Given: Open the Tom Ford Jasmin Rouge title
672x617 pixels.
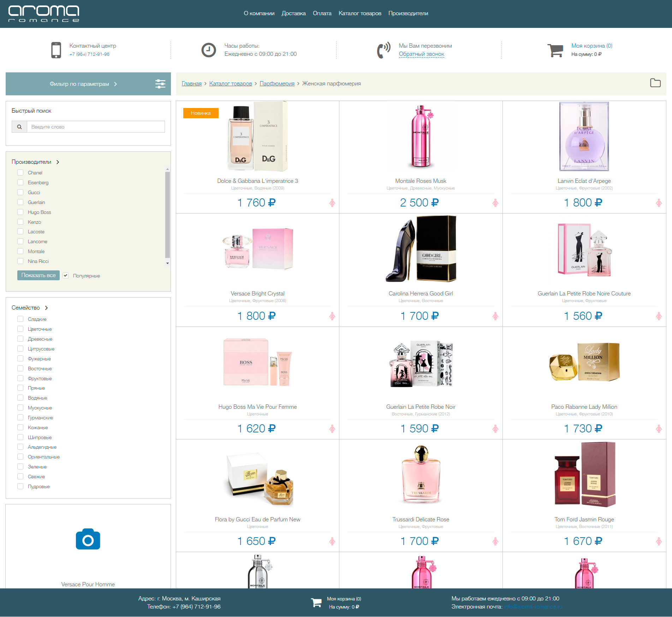Looking at the screenshot, I should coord(584,520).
